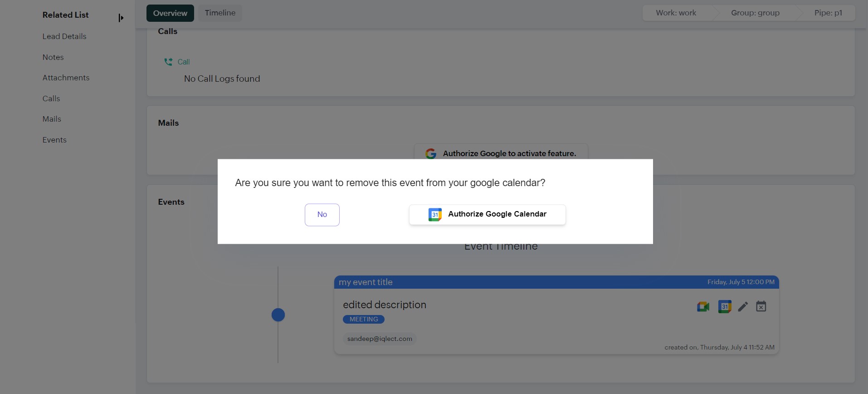Click the Mails section heading
868x394 pixels.
click(168, 123)
